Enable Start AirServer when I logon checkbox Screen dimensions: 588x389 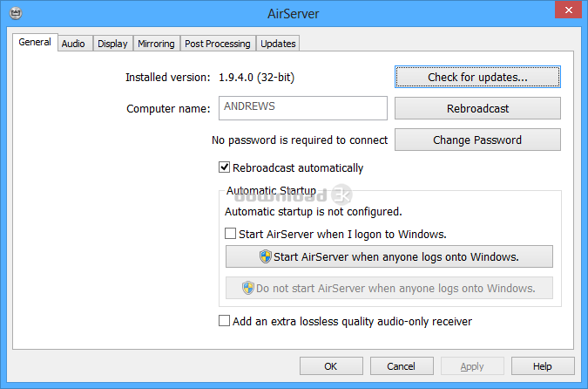[231, 234]
